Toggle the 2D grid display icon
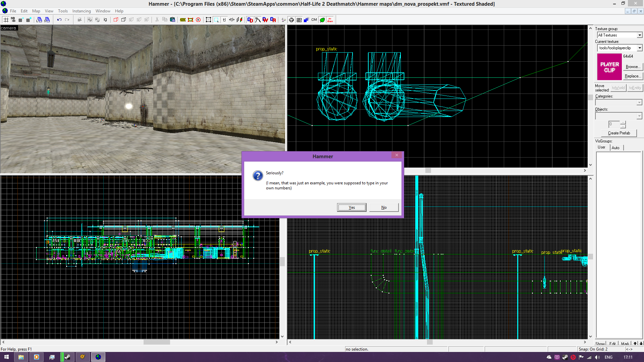 click(6, 20)
